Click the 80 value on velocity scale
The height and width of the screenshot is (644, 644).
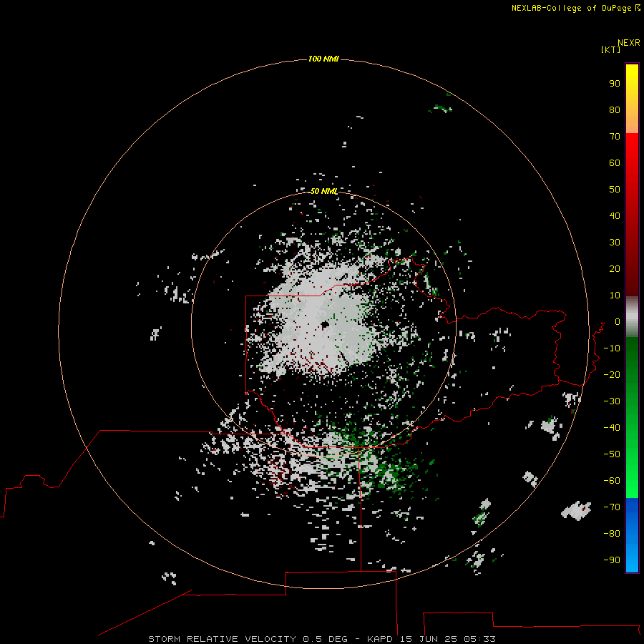[x=615, y=109]
